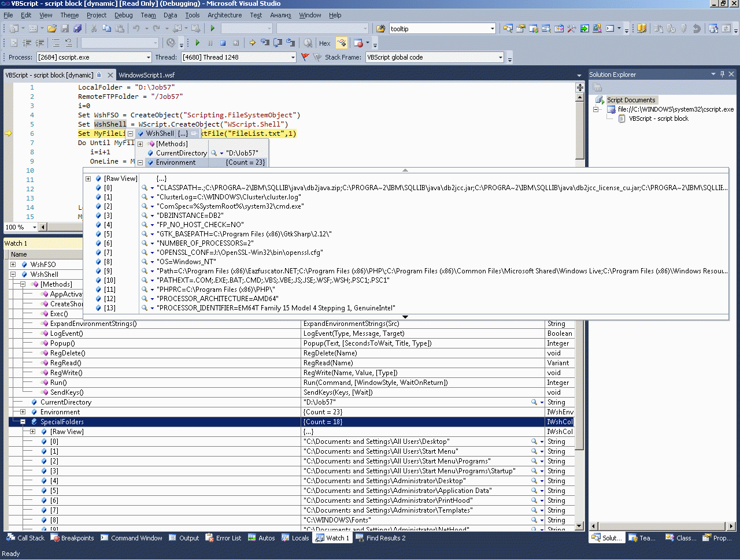Toggle Auto Hide pin on Solution Explorer
The image size is (740, 560).
(x=722, y=74)
